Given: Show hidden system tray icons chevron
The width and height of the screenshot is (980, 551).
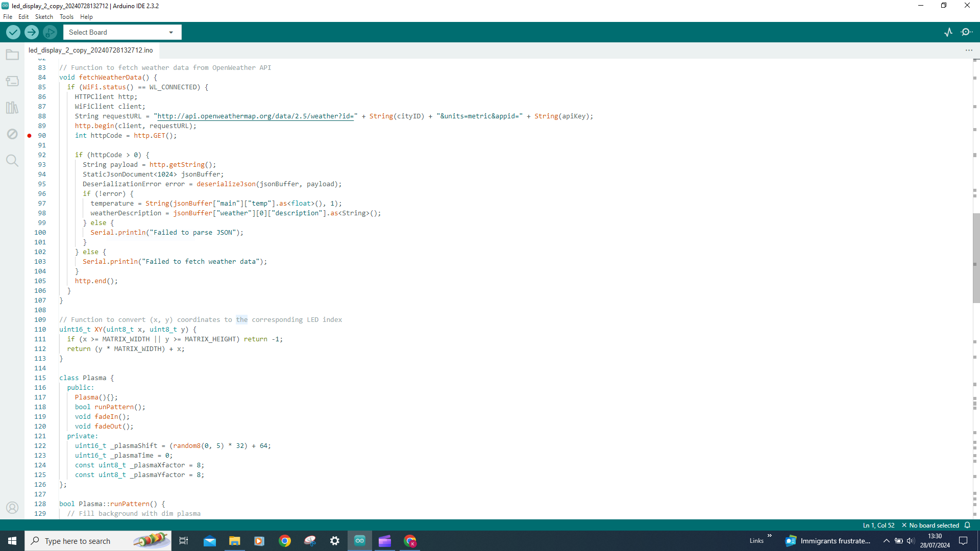Looking at the screenshot, I should tap(887, 541).
